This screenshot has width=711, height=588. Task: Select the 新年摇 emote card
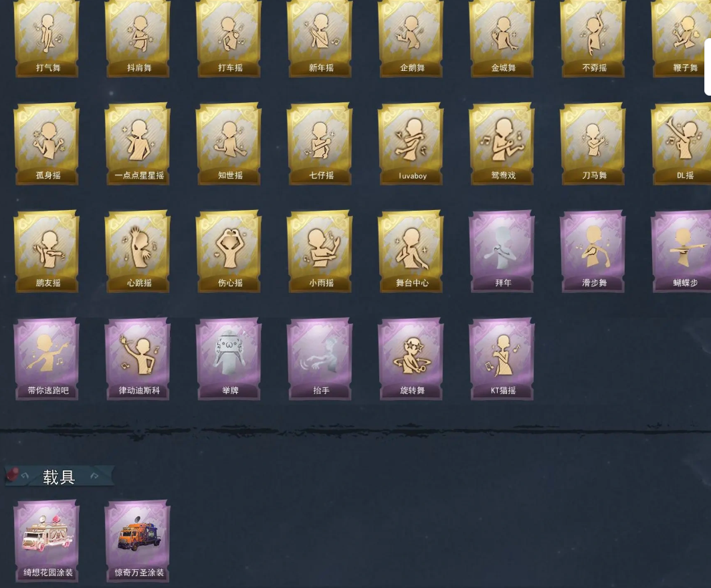(320, 38)
